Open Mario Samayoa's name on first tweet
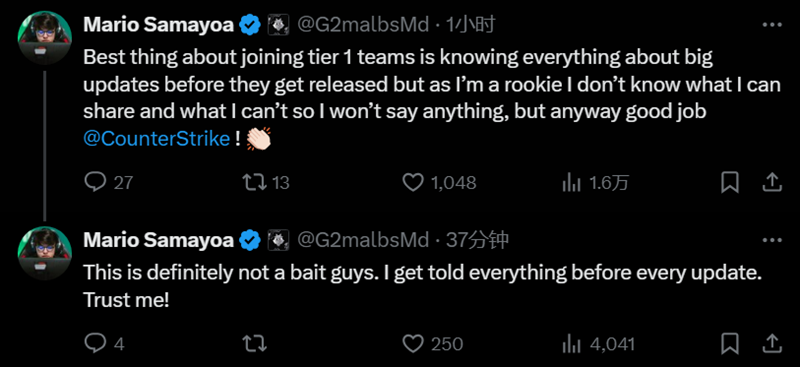 [x=159, y=25]
